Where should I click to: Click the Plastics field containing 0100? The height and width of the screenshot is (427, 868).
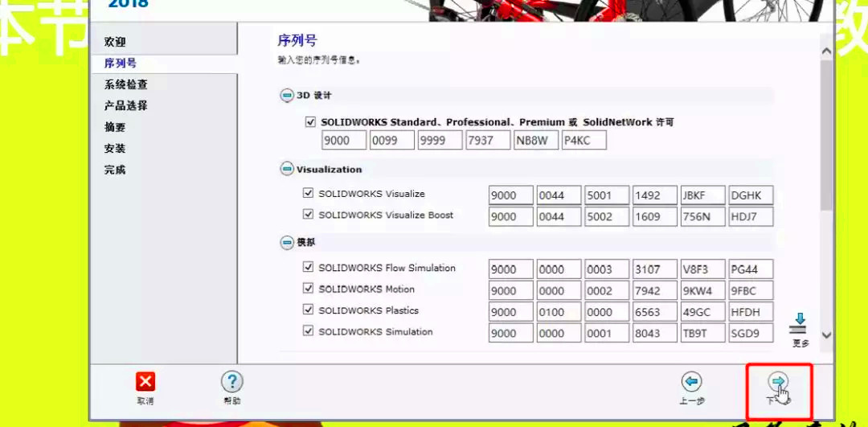pos(559,312)
